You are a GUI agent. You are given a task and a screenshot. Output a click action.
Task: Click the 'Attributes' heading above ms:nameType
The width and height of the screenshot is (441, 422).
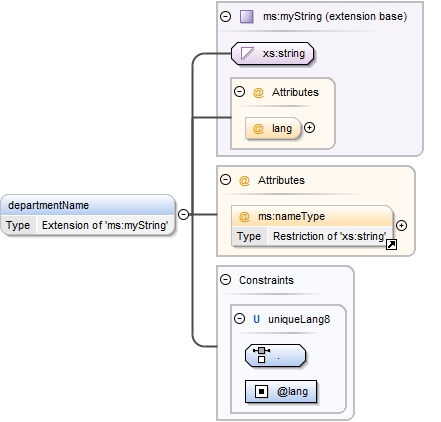tap(281, 180)
